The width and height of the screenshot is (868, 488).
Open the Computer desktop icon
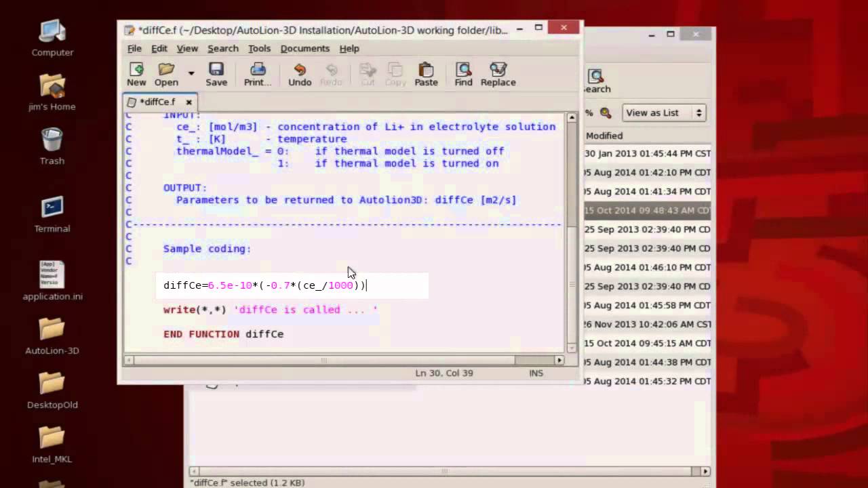coord(52,39)
